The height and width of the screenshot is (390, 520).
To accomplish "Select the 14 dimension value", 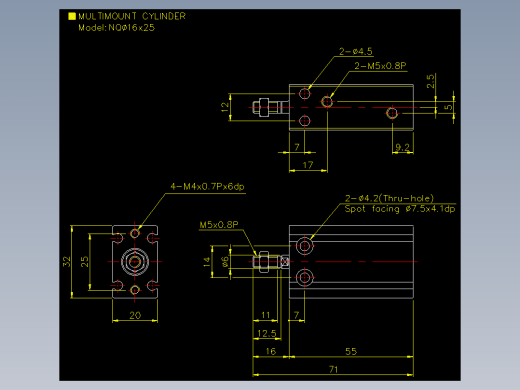I will [207, 262].
